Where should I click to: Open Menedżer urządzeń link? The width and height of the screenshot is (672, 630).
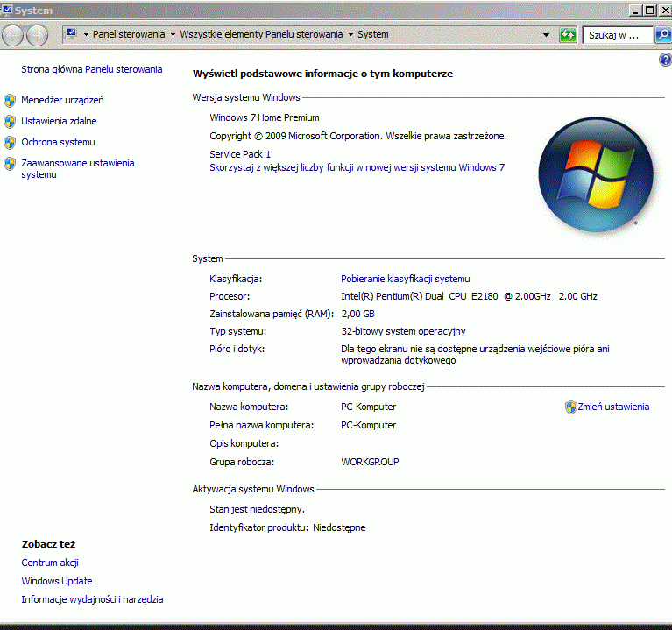[x=62, y=100]
